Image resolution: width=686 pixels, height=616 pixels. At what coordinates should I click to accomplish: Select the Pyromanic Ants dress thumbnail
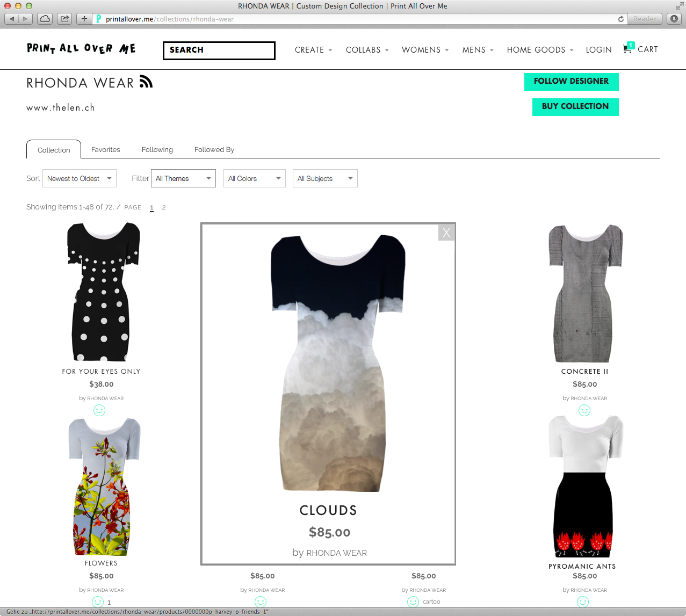584,486
